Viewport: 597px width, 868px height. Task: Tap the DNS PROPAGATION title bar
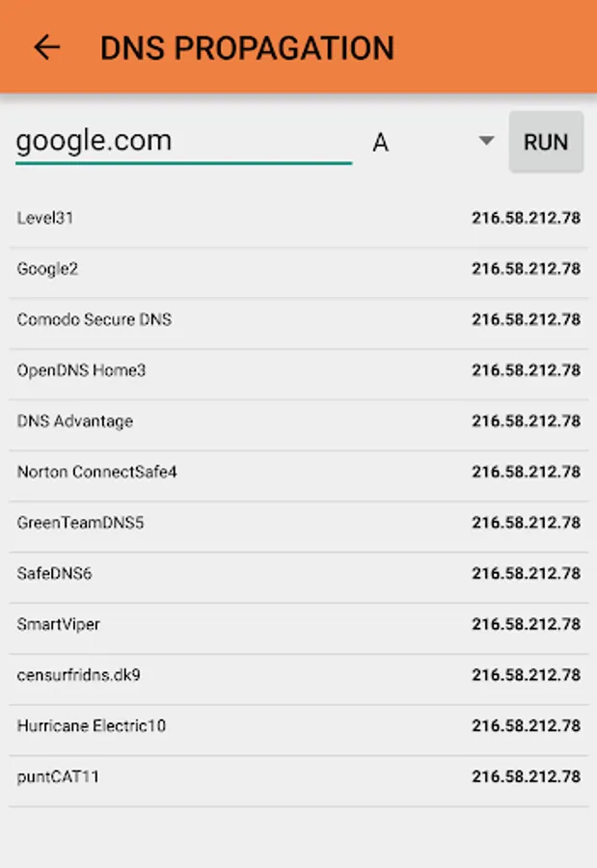click(x=247, y=47)
